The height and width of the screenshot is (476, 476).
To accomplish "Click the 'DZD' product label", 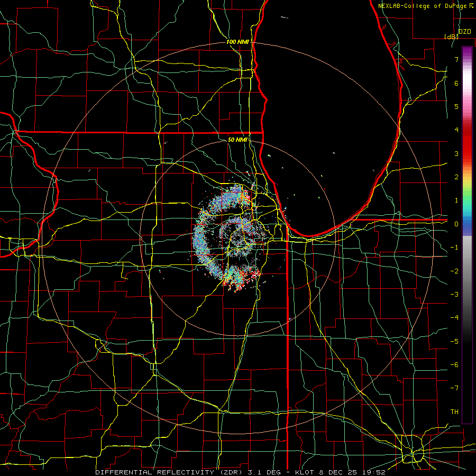I will point(465,32).
